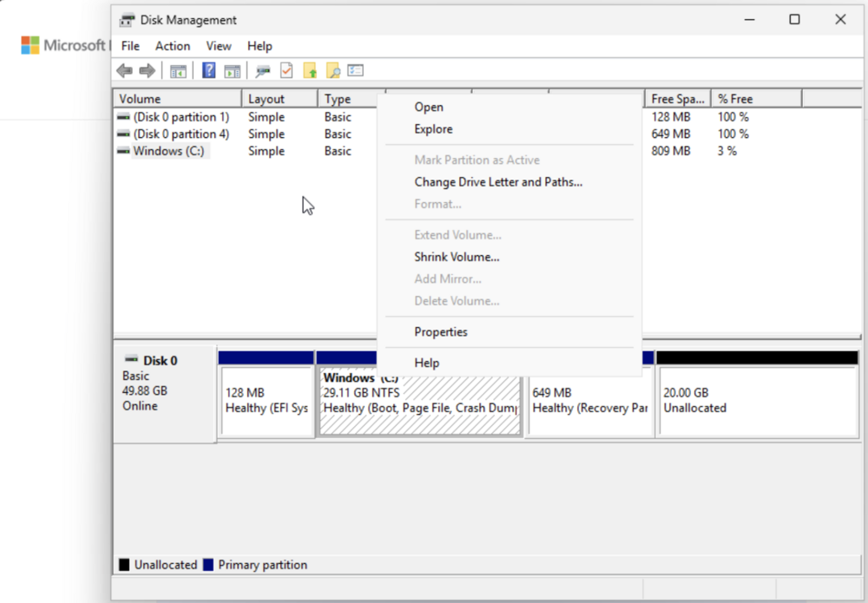Click the blue Primary partition legend swatch
This screenshot has height=603, width=868.
point(208,565)
